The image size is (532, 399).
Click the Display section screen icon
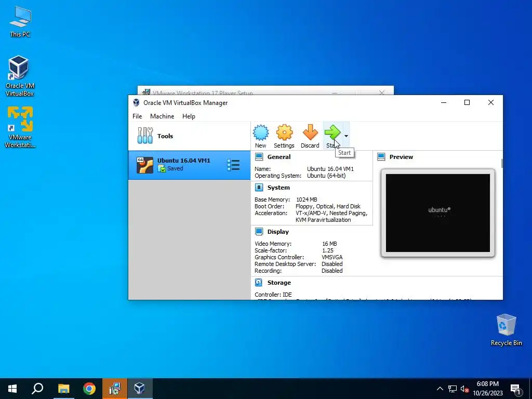[x=259, y=231]
